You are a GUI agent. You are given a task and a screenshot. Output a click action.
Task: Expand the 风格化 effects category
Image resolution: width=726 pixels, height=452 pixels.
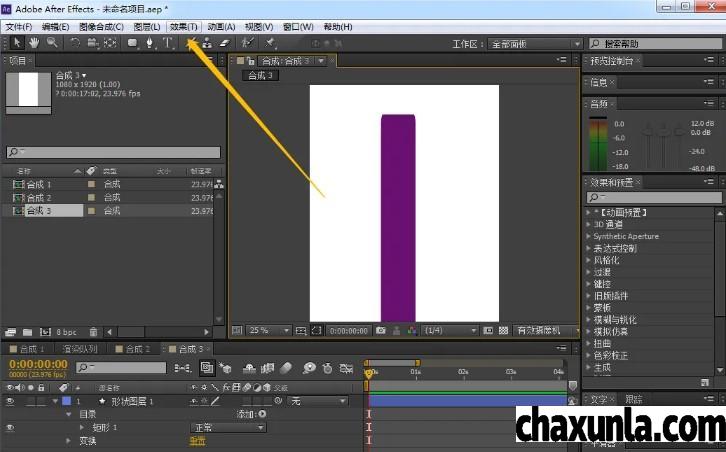click(x=588, y=260)
